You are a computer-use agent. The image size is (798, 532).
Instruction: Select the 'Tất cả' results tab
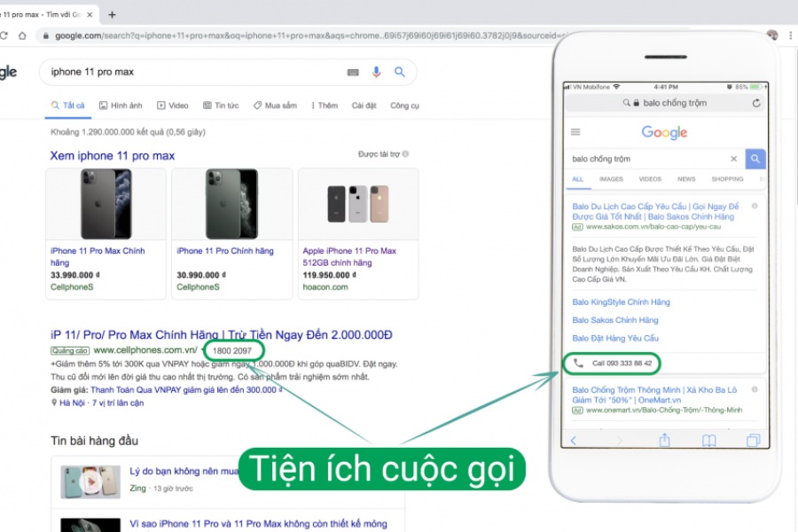coord(67,106)
